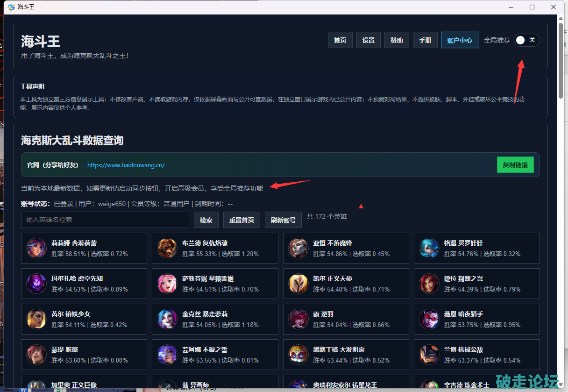Open the 账户中心 page
The height and width of the screenshot is (392, 568).
point(460,40)
